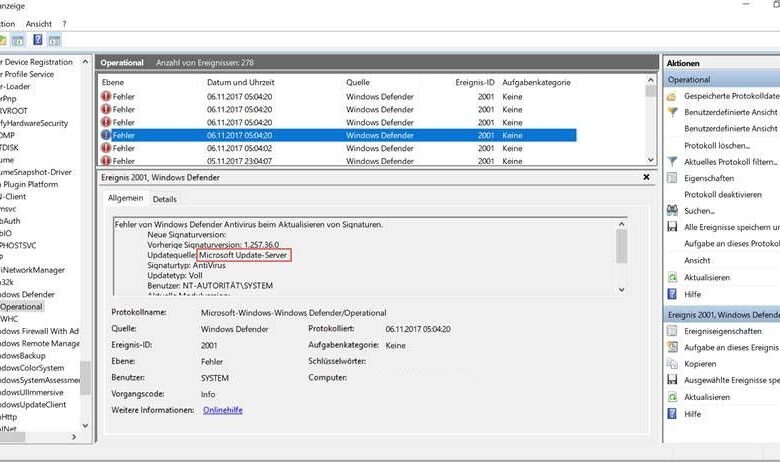Collapse the Ereignis 2001, Windows Defender actions header
This screenshot has width=780, height=462.
point(722,315)
